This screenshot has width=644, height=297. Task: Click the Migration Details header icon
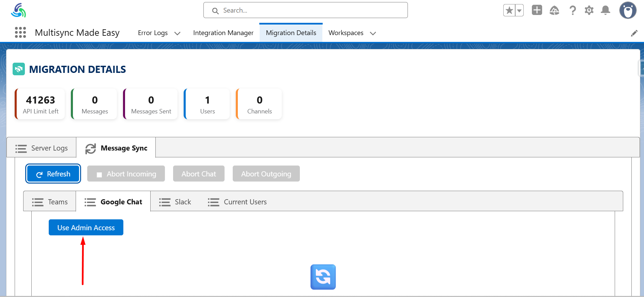click(x=19, y=69)
